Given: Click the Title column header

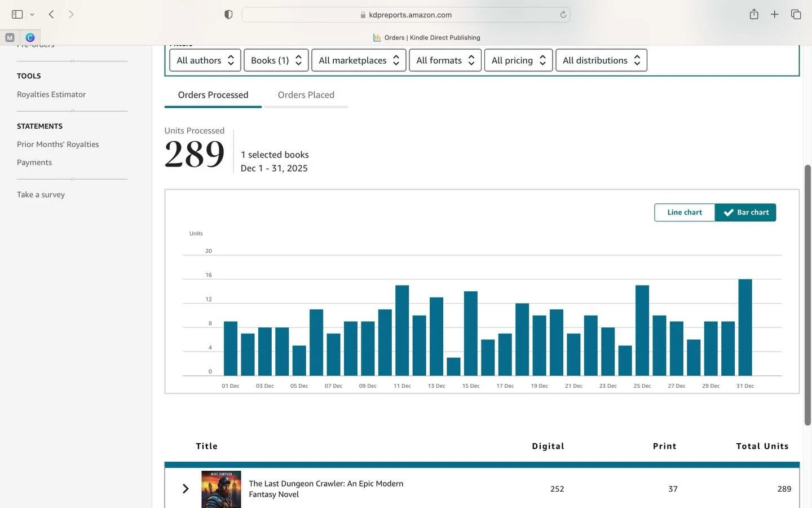Looking at the screenshot, I should [x=207, y=446].
